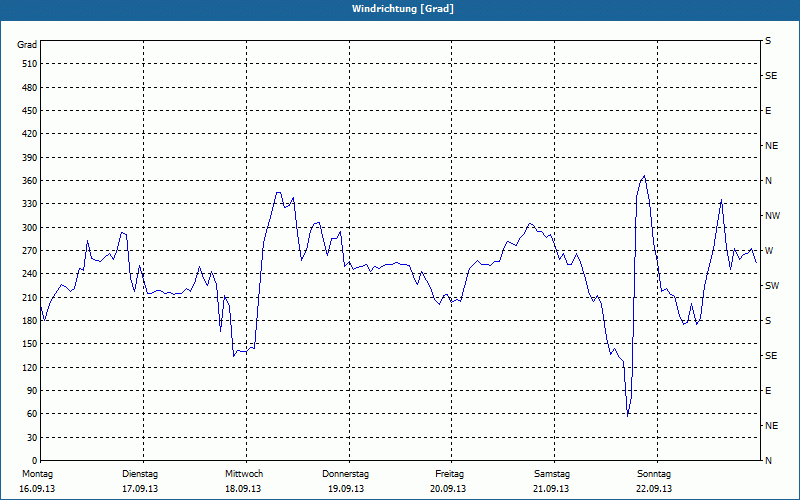Select the 210 y-axis tick label
Screen dimensions: 800x500
pos(30,297)
